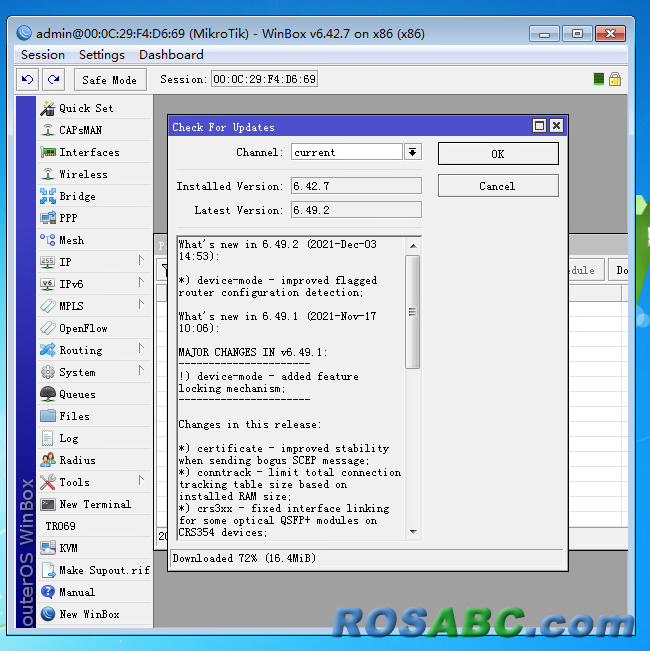Click the Latest Version field
Viewport: 650px width, 651px height.
(x=356, y=210)
